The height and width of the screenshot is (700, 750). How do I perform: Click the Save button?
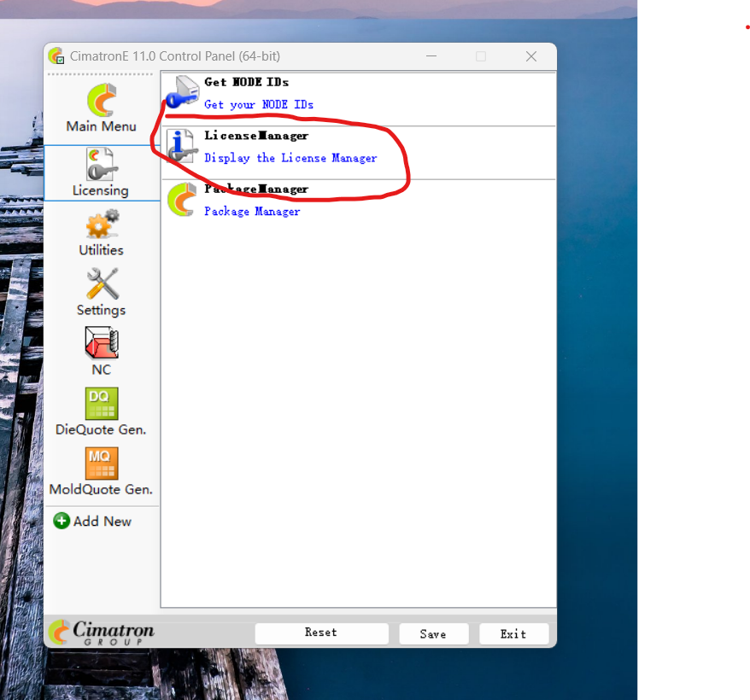tap(433, 634)
